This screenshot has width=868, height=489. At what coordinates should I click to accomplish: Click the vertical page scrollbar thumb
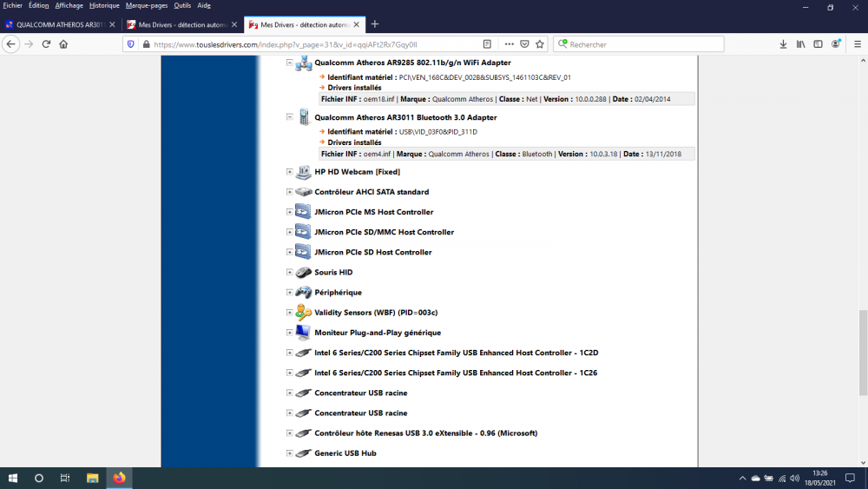coord(863,353)
